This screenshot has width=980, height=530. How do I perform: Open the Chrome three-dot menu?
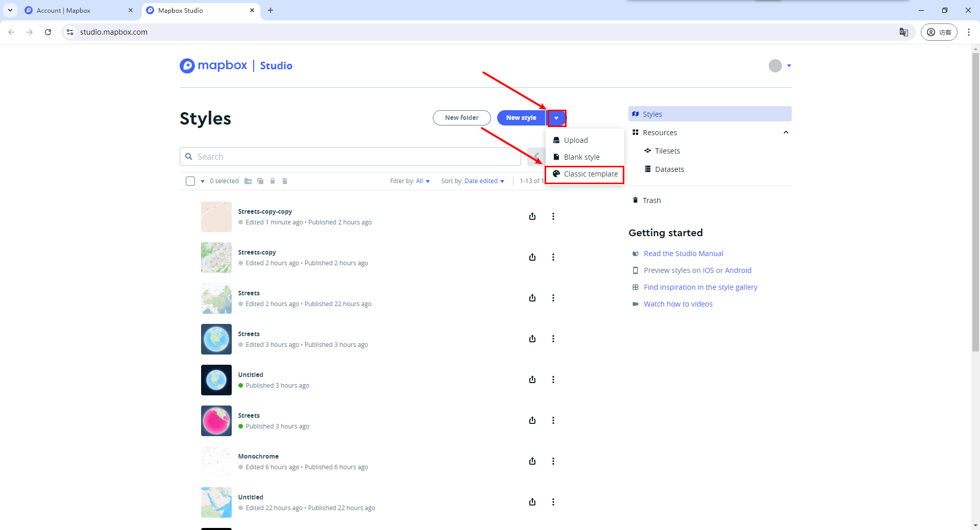click(x=969, y=32)
